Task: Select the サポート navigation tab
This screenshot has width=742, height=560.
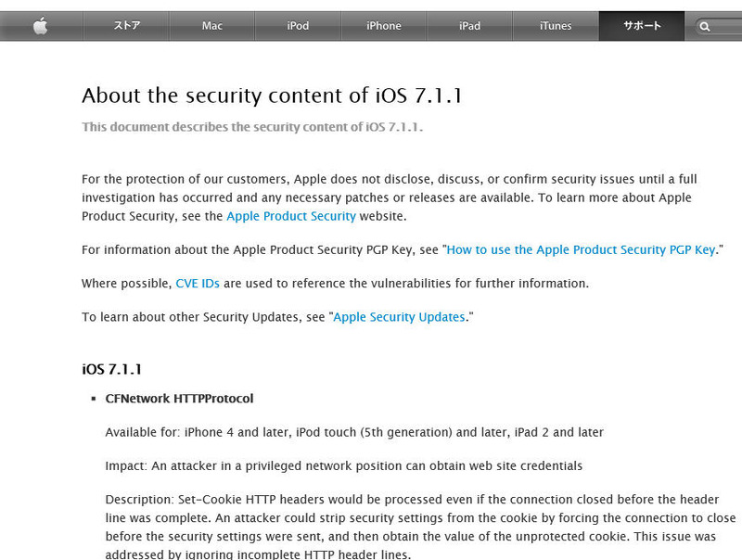Action: (x=642, y=26)
